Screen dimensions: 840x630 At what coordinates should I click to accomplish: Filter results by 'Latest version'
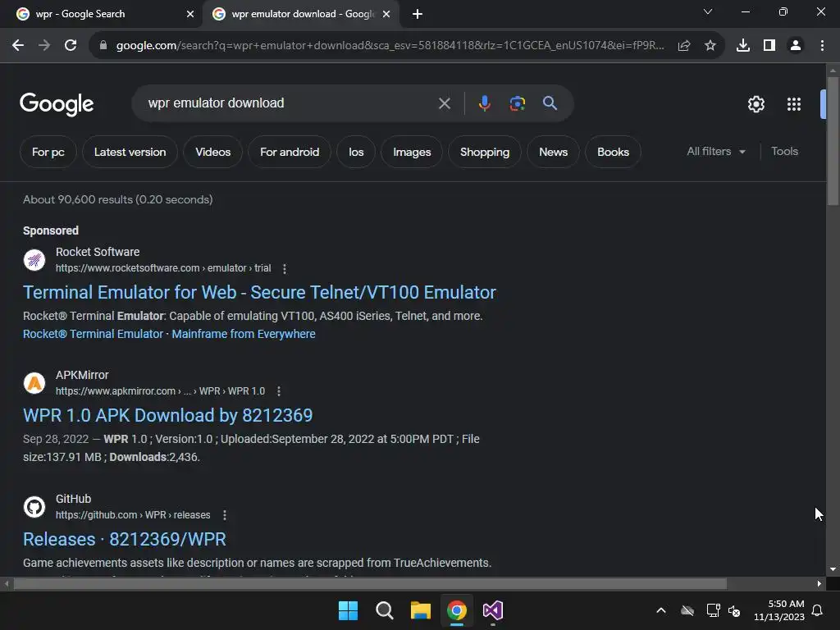tap(130, 152)
